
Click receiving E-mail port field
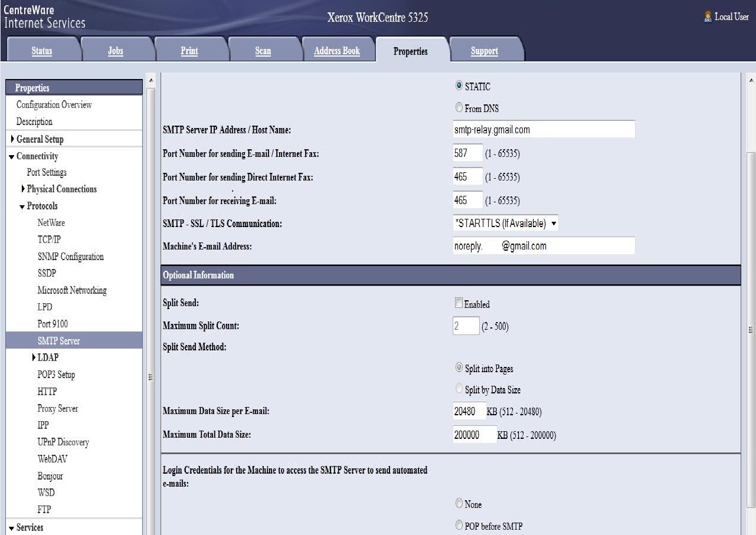pos(467,200)
